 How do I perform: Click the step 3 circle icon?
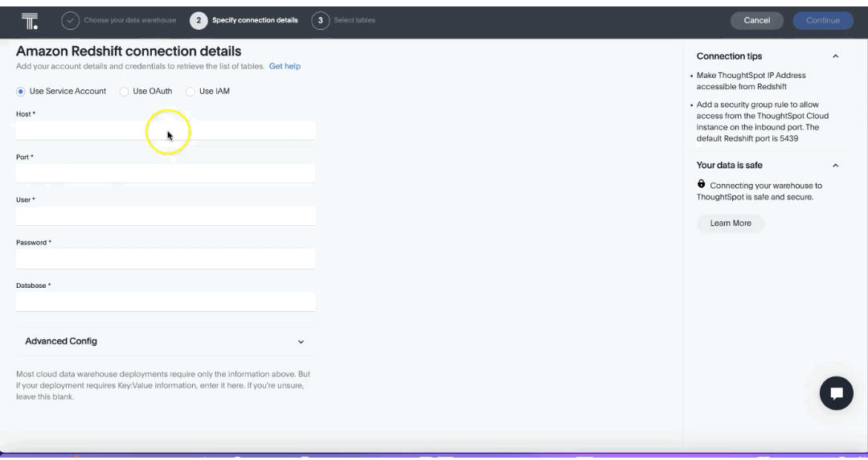[x=321, y=20]
